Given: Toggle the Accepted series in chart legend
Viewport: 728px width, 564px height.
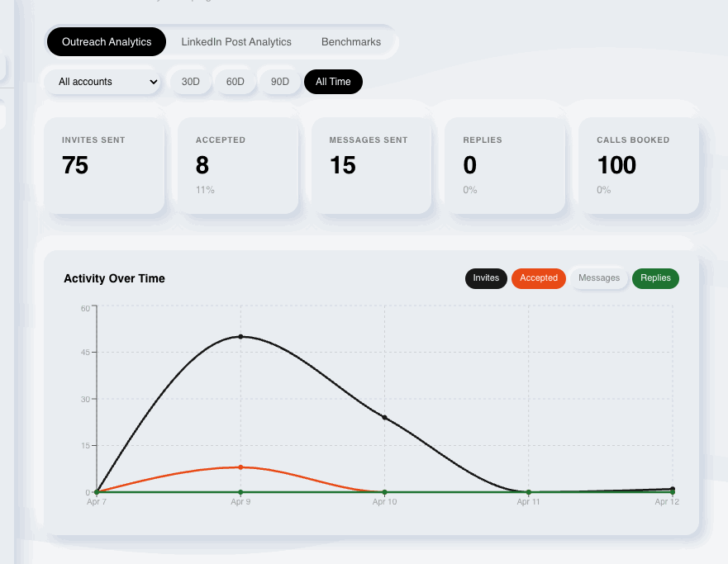Looking at the screenshot, I should point(539,278).
